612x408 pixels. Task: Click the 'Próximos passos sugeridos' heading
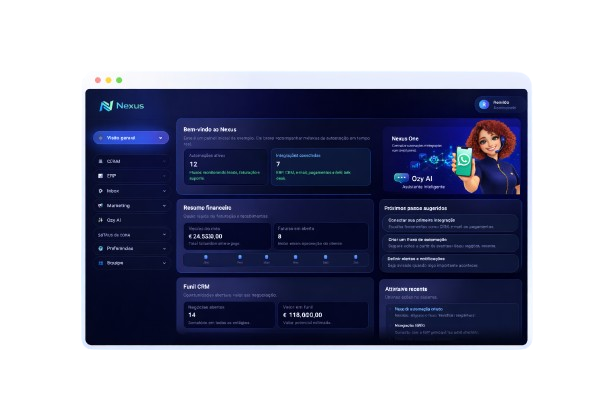tap(416, 208)
